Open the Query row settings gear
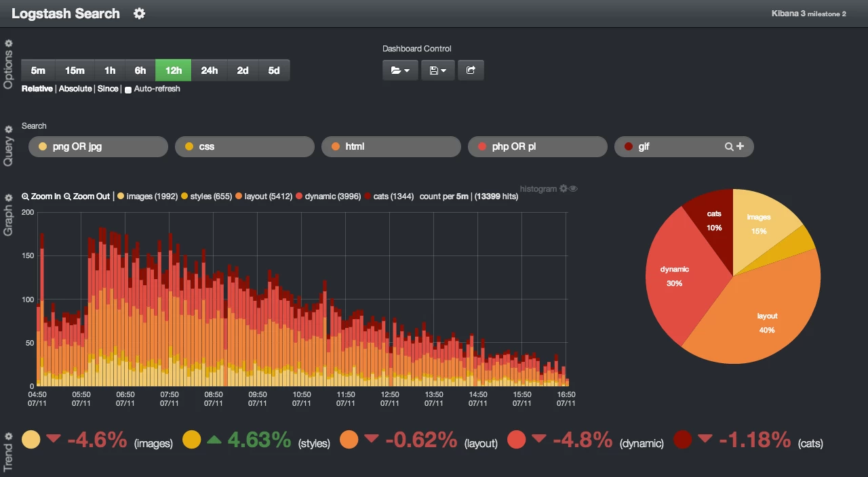This screenshot has height=477, width=868. click(x=9, y=129)
